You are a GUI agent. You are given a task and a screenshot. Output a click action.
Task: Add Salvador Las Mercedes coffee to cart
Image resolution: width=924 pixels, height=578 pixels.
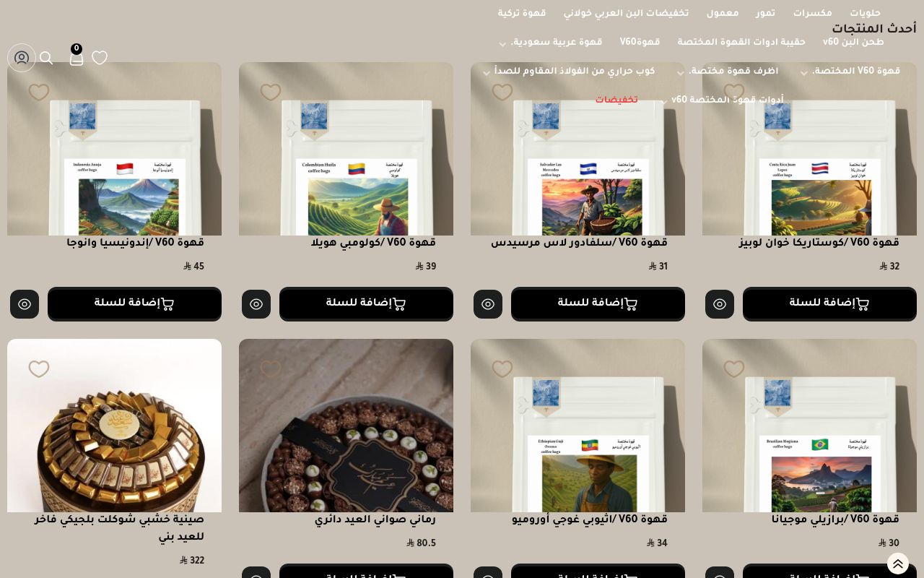click(x=598, y=304)
